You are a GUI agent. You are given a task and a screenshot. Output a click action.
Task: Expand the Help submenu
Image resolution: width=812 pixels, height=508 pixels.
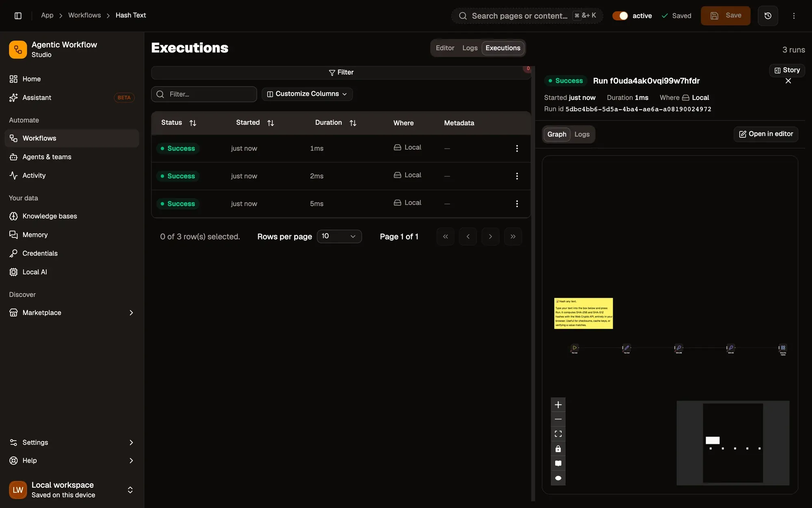tap(131, 460)
